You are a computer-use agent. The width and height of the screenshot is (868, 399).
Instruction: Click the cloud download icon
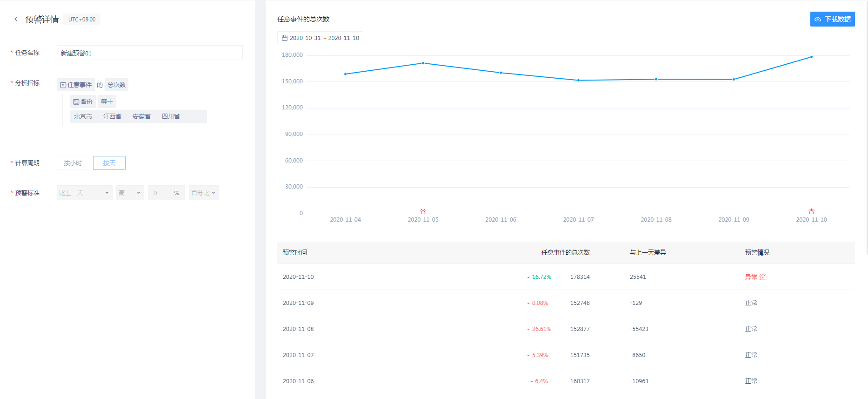[x=818, y=20]
